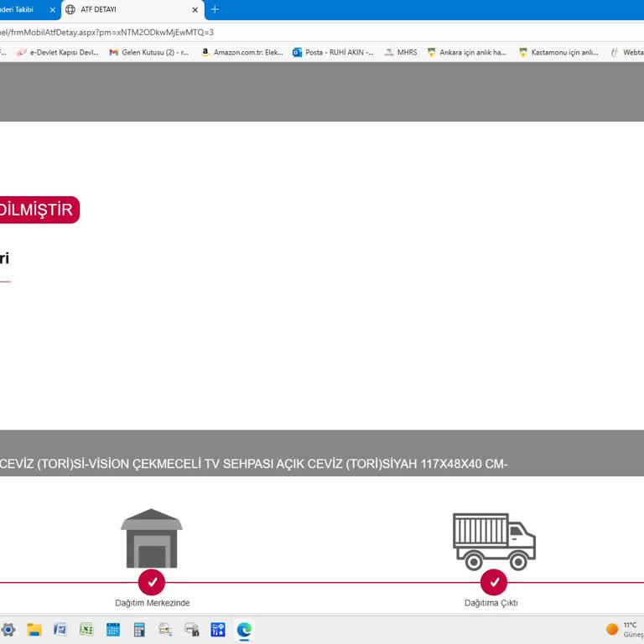Image resolution: width=644 pixels, height=644 pixels.
Task: Open the Ankara için anlık hava bookmark
Action: (x=466, y=52)
